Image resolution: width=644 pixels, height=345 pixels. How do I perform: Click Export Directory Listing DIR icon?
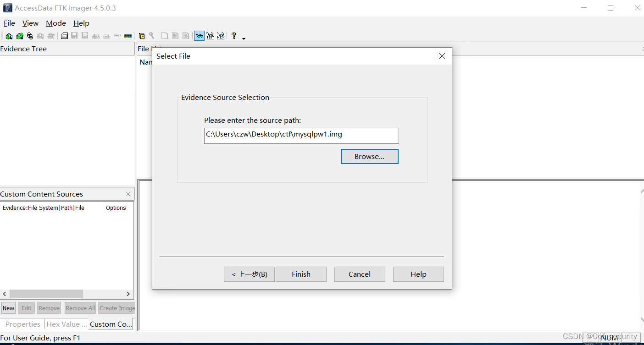coord(186,36)
